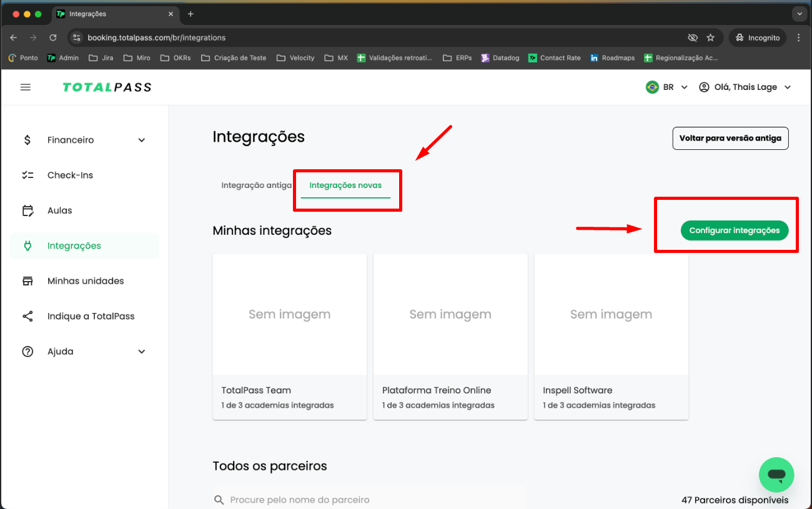Click the browser address bar URL
This screenshot has width=812, height=509.
(x=156, y=37)
